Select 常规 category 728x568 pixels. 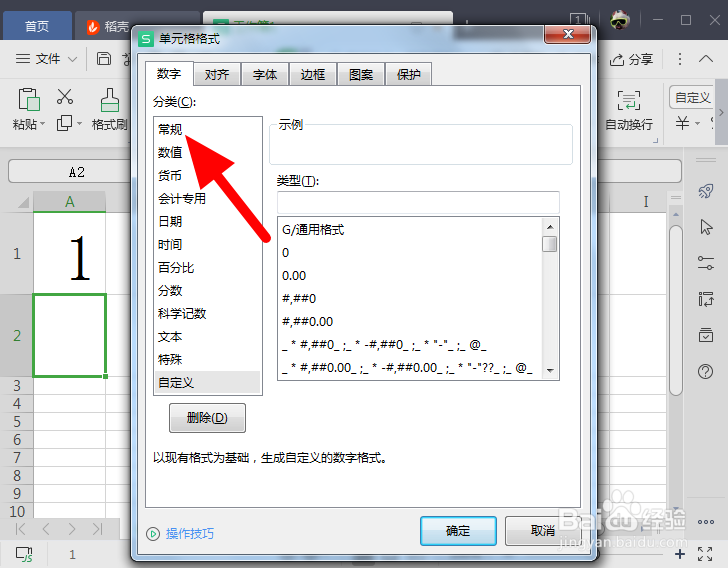click(x=207, y=130)
